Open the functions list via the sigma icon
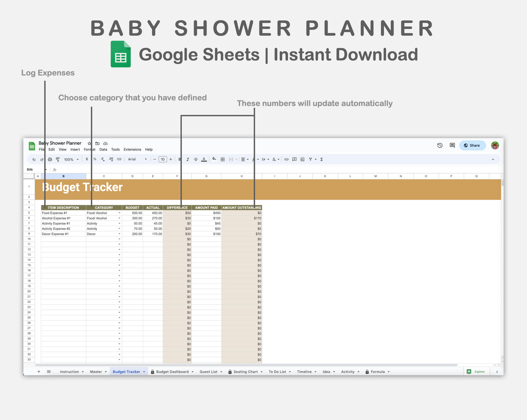The image size is (527, 420). click(x=321, y=159)
